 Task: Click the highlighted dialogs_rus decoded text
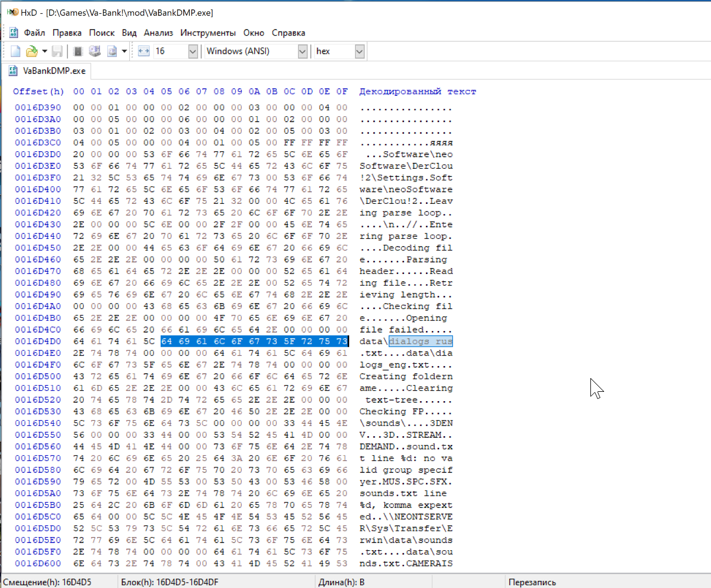[421, 341]
